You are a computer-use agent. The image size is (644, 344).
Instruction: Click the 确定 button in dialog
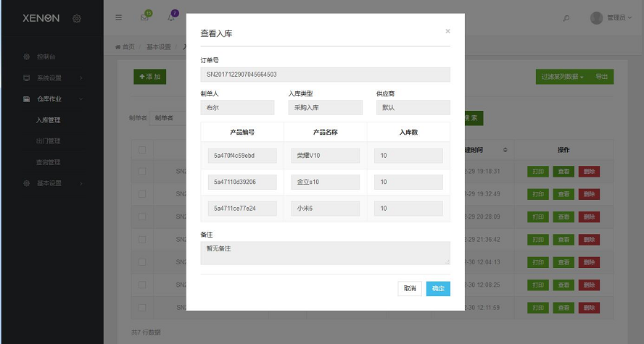click(438, 288)
